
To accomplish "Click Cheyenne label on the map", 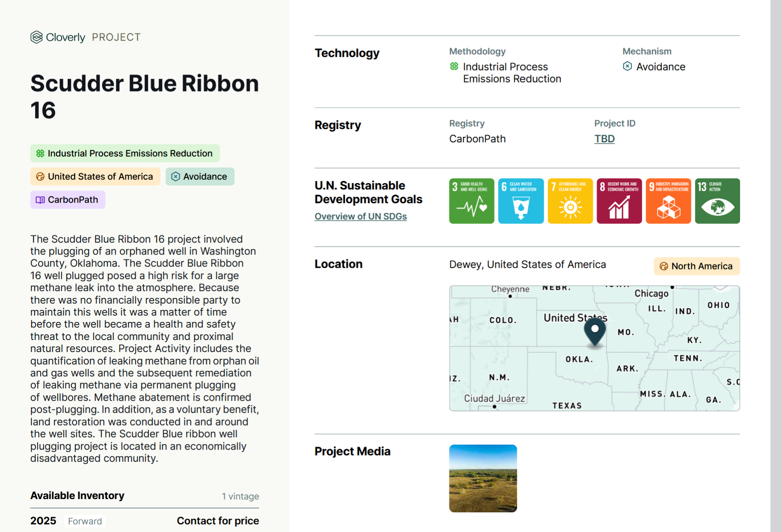I will pos(510,289).
